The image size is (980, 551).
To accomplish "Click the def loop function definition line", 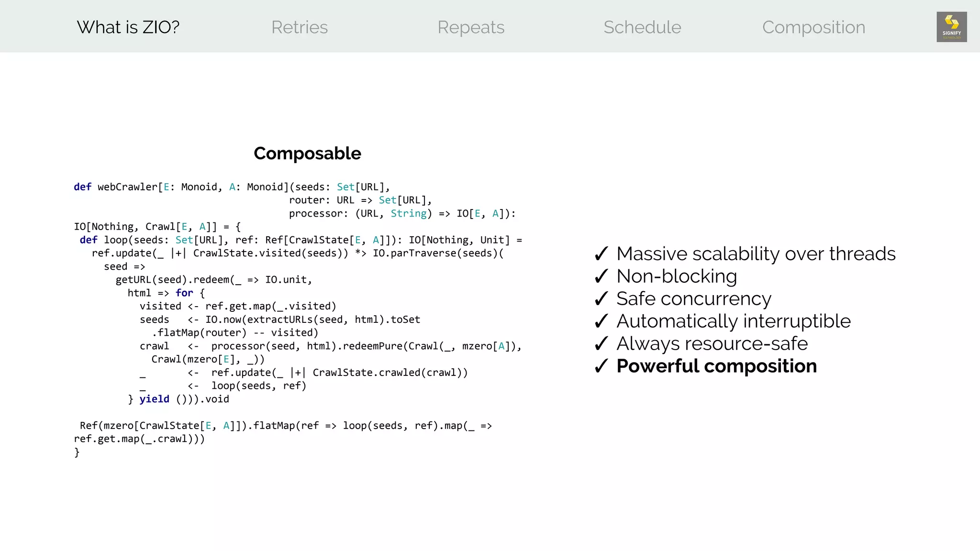I will click(301, 240).
